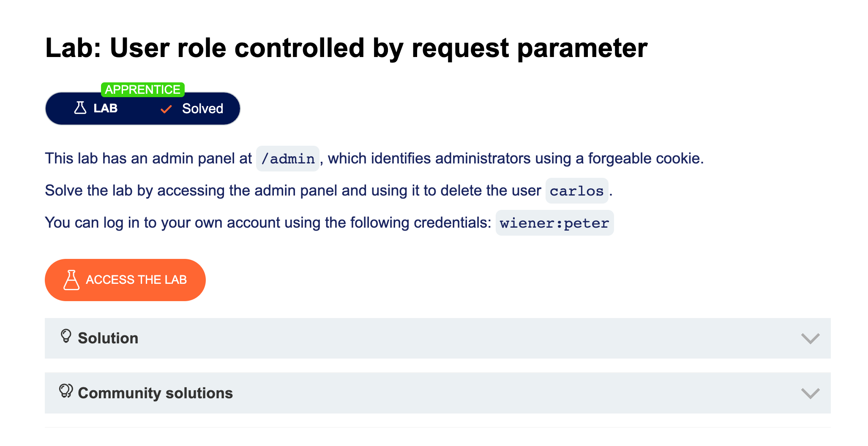Expand the Solution section chevron

coord(810,338)
